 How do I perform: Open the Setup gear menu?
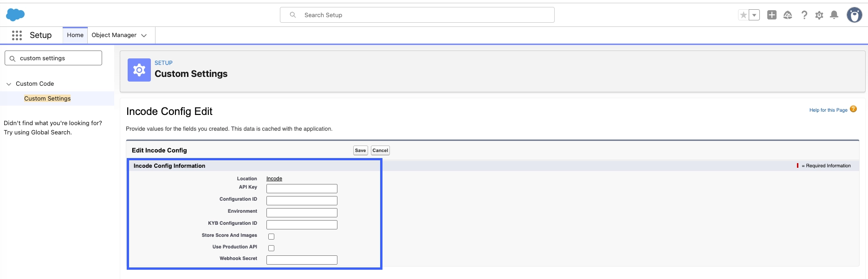[819, 15]
